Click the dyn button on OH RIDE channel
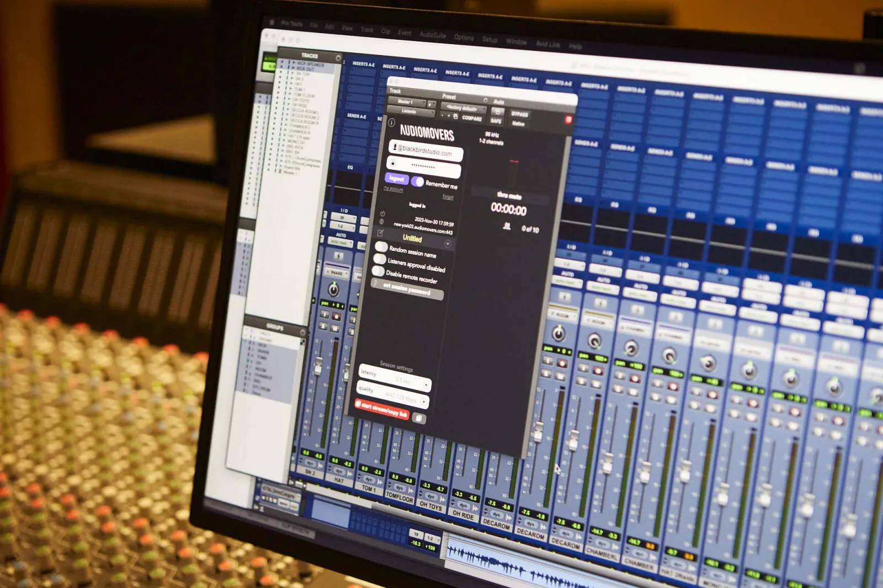The height and width of the screenshot is (588, 883). [x=463, y=506]
